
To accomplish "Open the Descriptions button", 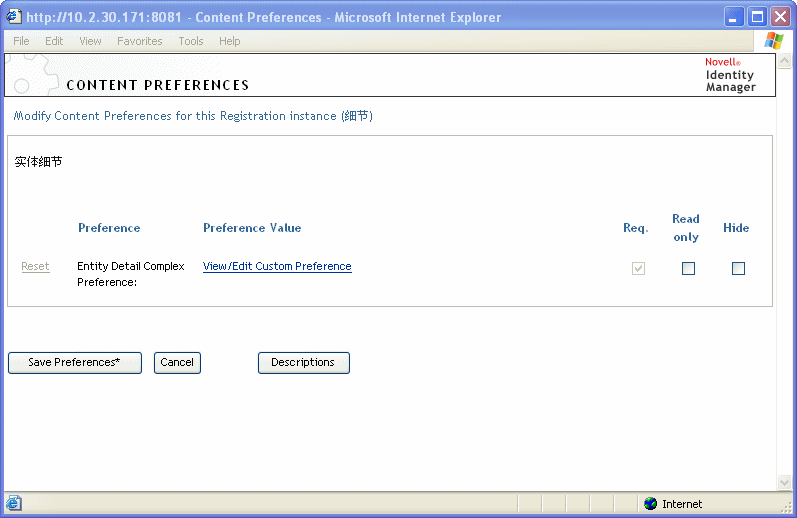I will [303, 362].
